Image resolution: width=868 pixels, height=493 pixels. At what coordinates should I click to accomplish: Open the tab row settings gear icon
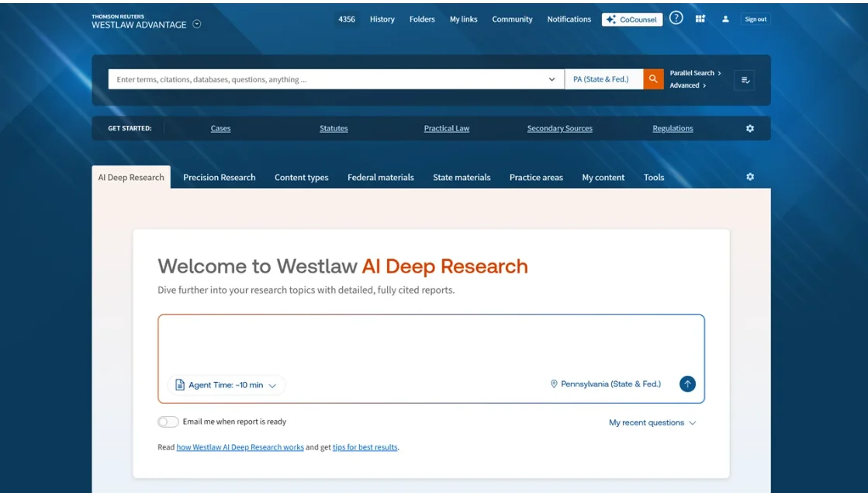[750, 177]
